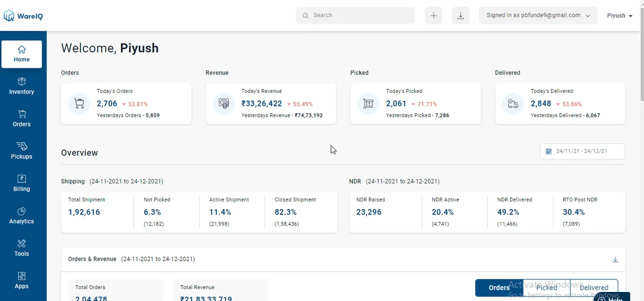
Task: Click the 53.81% orders decrease indicator
Action: tap(135, 105)
